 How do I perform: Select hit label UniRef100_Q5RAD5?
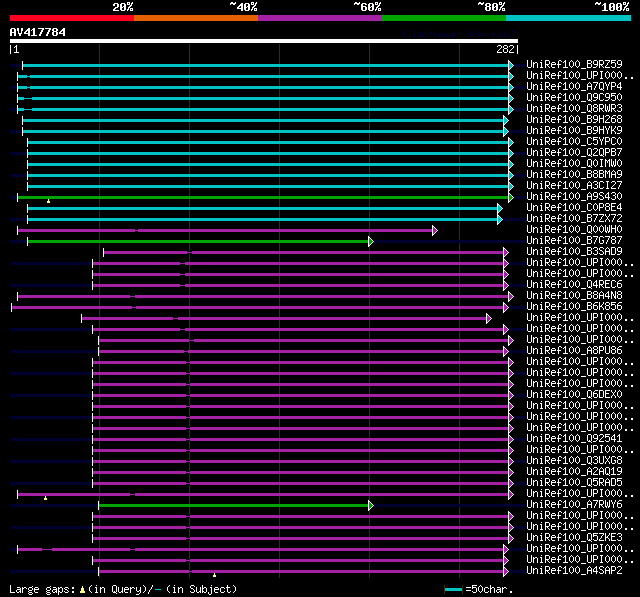pos(574,483)
